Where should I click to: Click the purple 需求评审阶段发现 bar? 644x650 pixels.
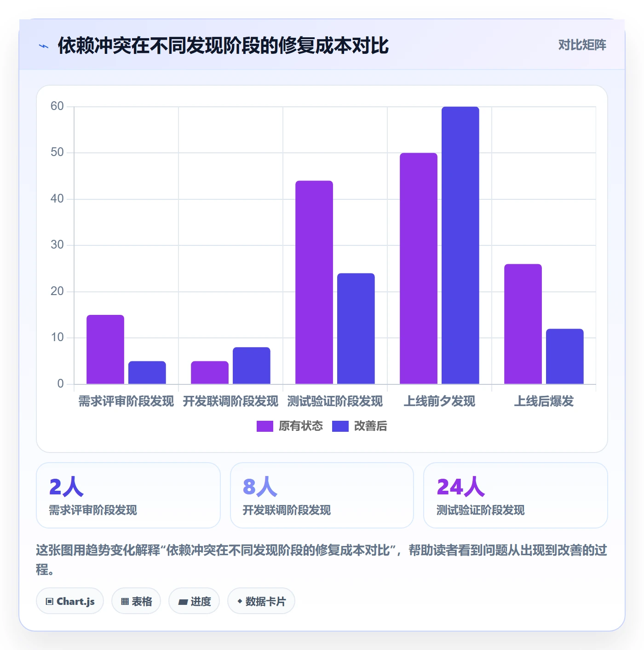105,349
